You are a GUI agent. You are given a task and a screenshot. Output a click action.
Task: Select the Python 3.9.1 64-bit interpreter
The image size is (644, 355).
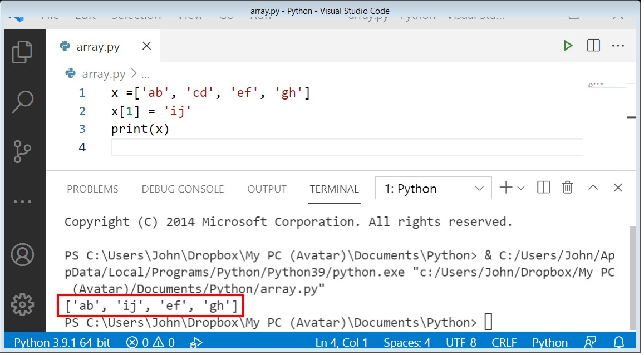(62, 342)
